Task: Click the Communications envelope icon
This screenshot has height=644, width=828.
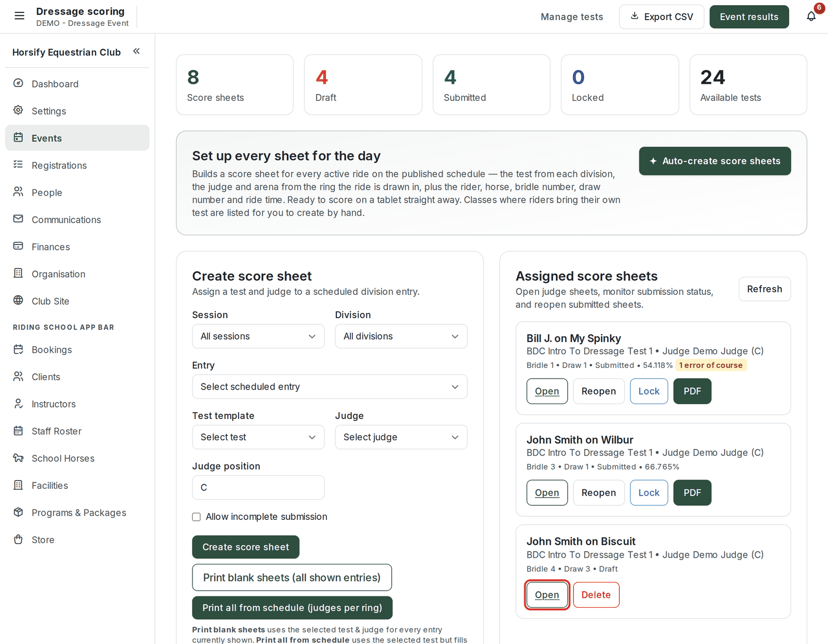Action: (18, 219)
